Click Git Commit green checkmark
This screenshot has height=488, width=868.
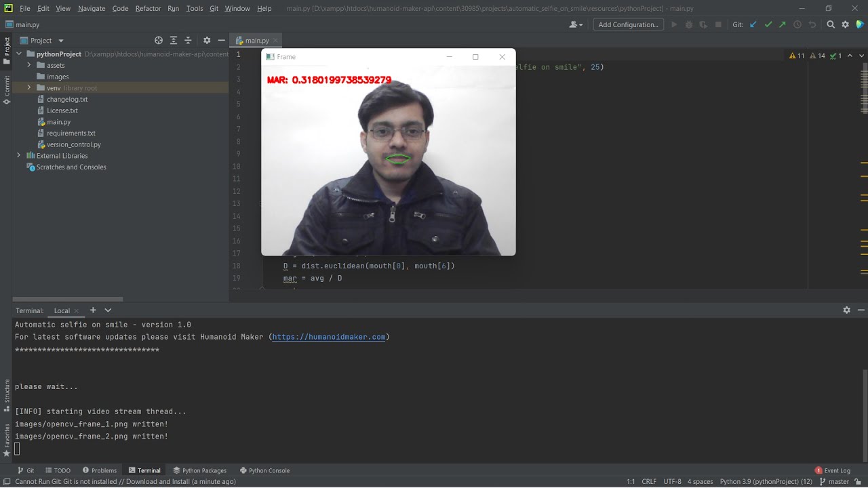pyautogui.click(x=768, y=24)
